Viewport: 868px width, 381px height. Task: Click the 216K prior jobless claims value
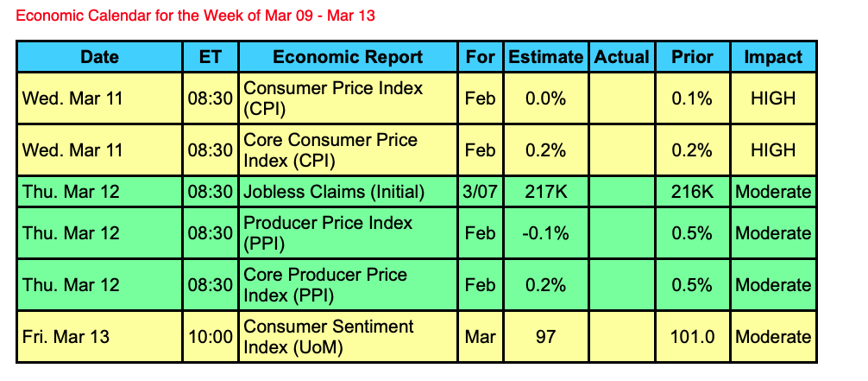(x=692, y=192)
